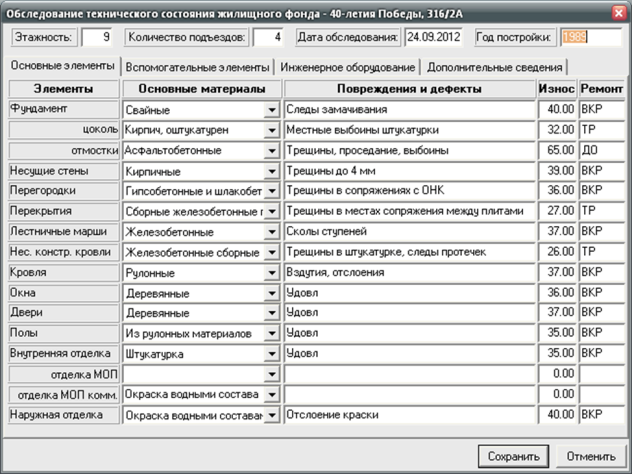This screenshot has height=474, width=632.
Task: Click defects field 'Трещины в сопряжениях с ОНК'
Action: 410,191
